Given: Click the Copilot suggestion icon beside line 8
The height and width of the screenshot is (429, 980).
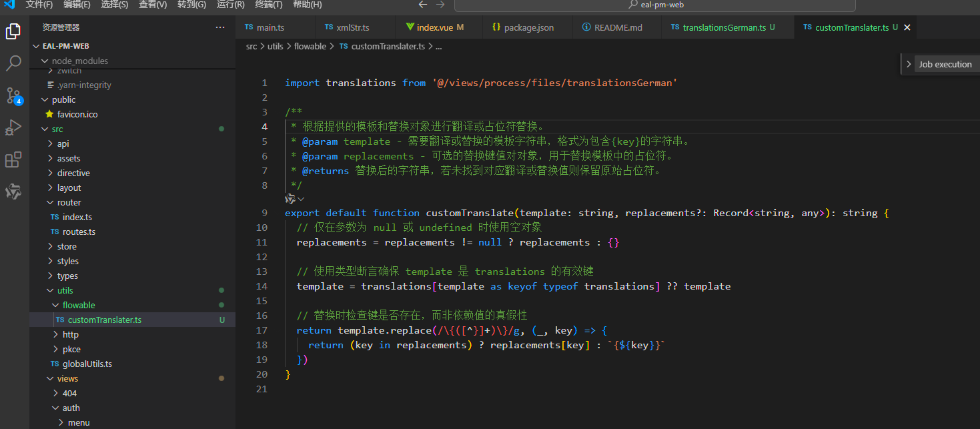Looking at the screenshot, I should pyautogui.click(x=290, y=198).
